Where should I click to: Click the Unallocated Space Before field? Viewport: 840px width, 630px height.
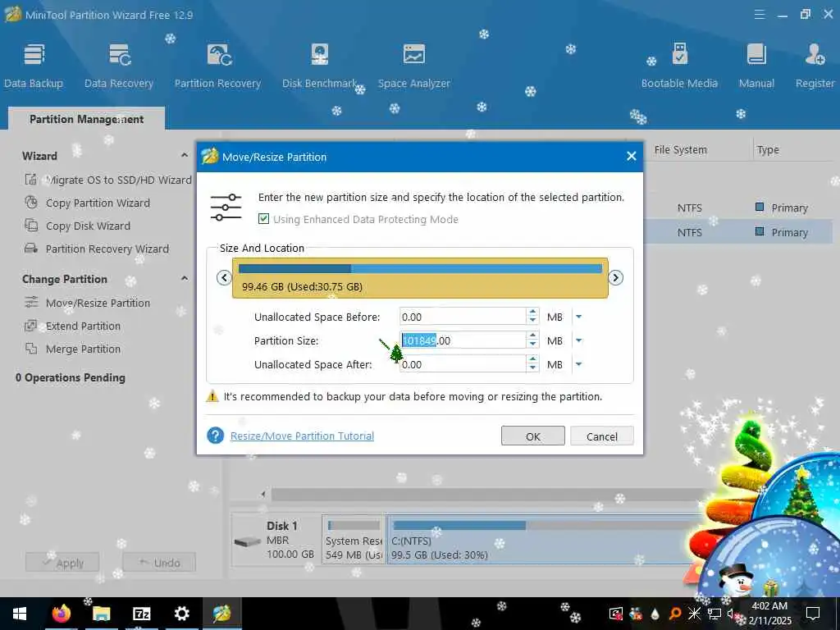point(463,317)
